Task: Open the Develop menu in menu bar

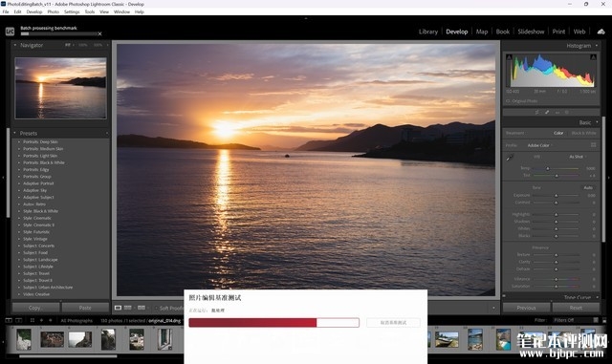Action: [34, 11]
